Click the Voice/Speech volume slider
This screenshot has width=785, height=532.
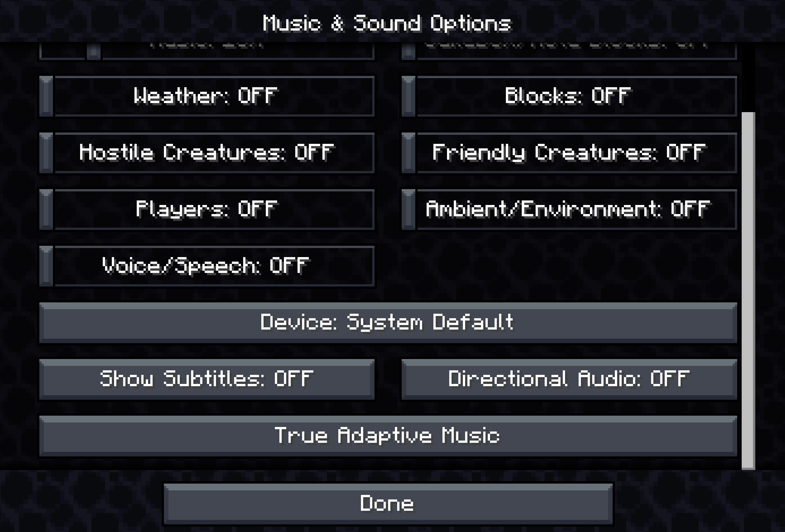tap(207, 266)
